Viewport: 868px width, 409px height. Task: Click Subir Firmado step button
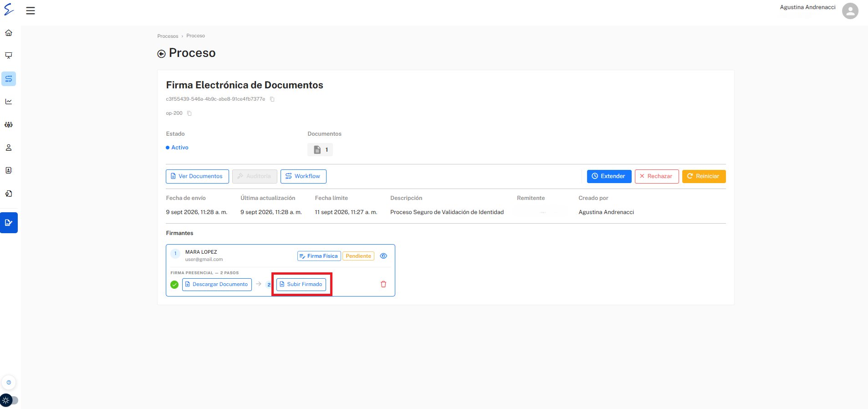point(301,284)
